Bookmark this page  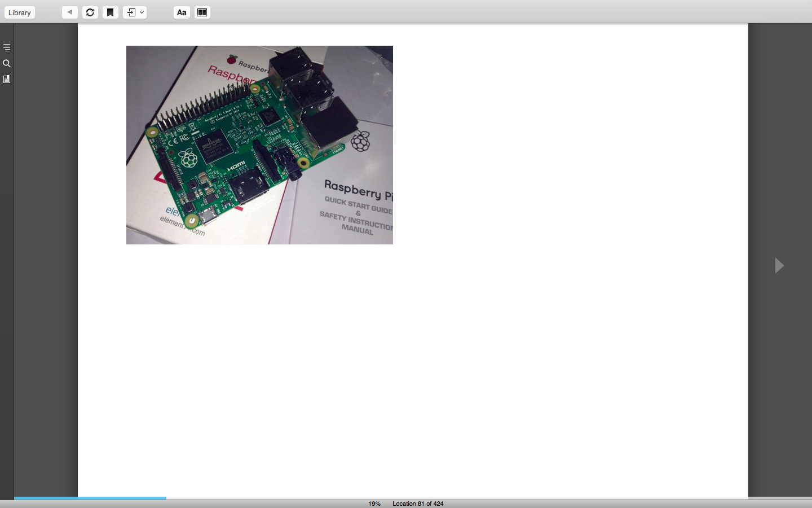pyautogui.click(x=111, y=12)
